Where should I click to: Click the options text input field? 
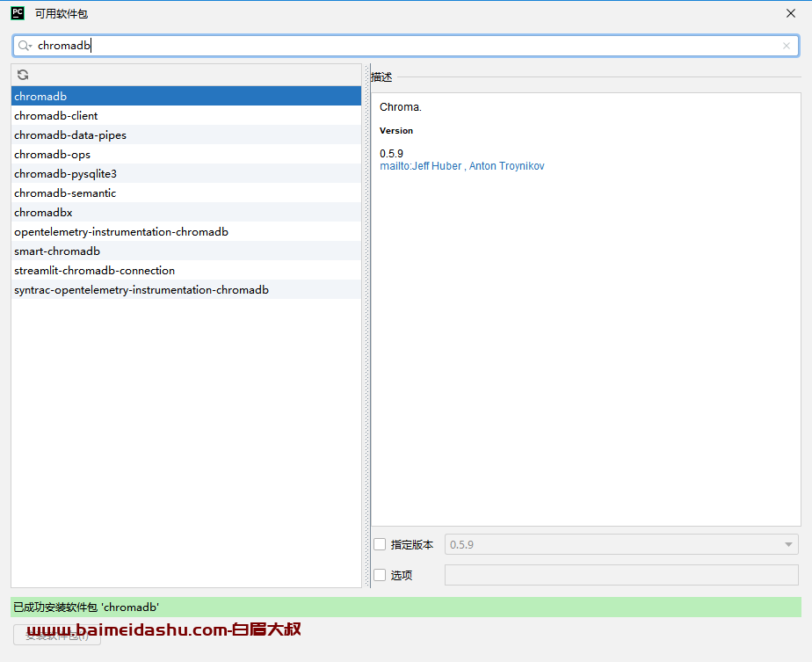(x=621, y=575)
